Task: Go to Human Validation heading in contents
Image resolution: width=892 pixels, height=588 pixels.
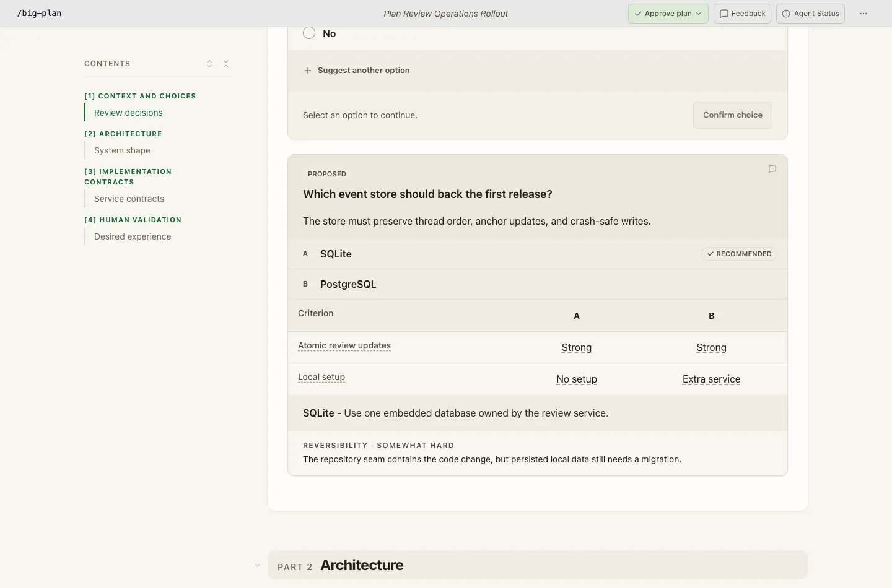Action: [x=133, y=220]
